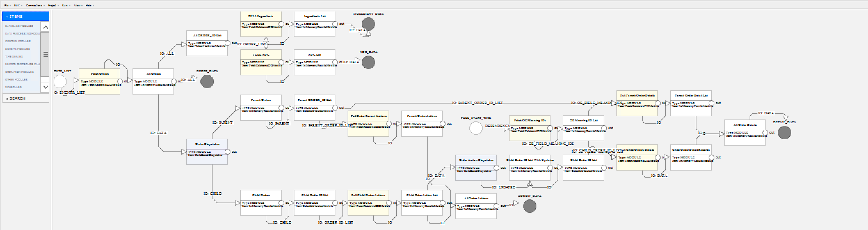Select the INGREDIENT_DATA gray output circle
868x230 pixels.
pos(368,24)
